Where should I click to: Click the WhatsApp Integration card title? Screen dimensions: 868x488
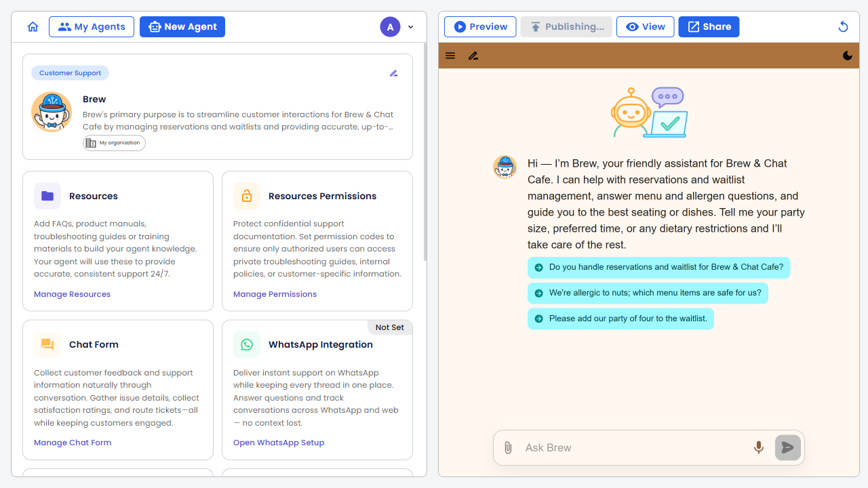tap(321, 344)
